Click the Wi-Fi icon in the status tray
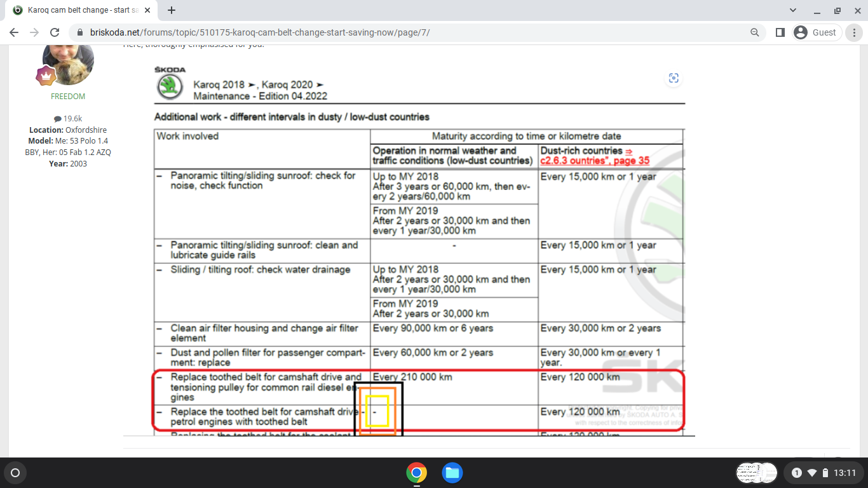This screenshot has width=868, height=488. pos(811,473)
